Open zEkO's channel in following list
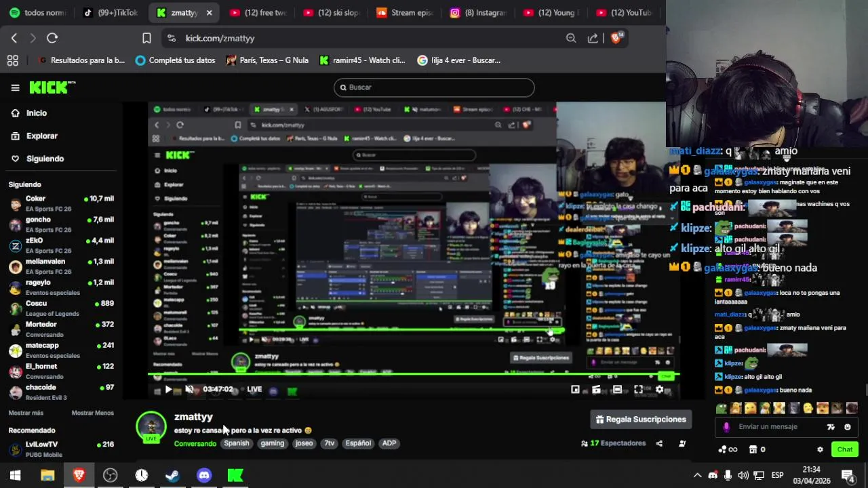Image resolution: width=868 pixels, height=488 pixels. pos(61,245)
